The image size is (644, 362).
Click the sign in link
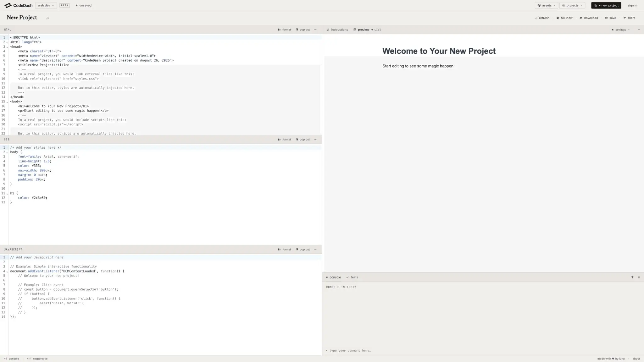click(632, 5)
